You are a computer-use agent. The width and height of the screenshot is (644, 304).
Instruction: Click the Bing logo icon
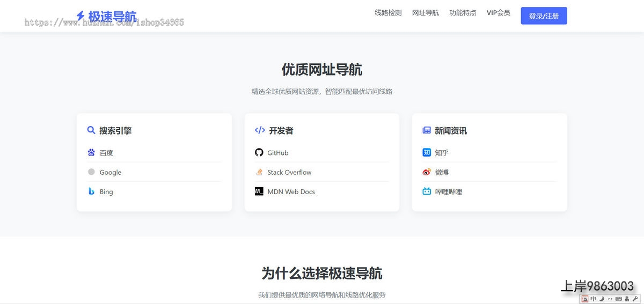(x=91, y=191)
